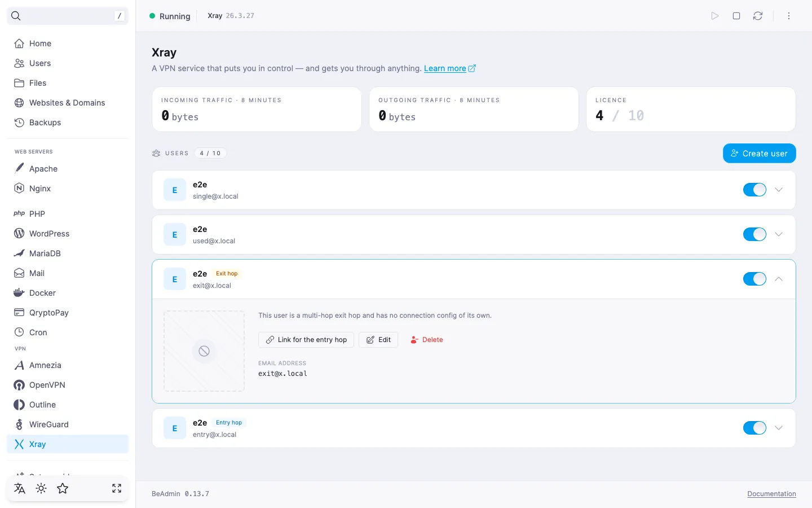Select the Xray sidebar item

pos(68,444)
